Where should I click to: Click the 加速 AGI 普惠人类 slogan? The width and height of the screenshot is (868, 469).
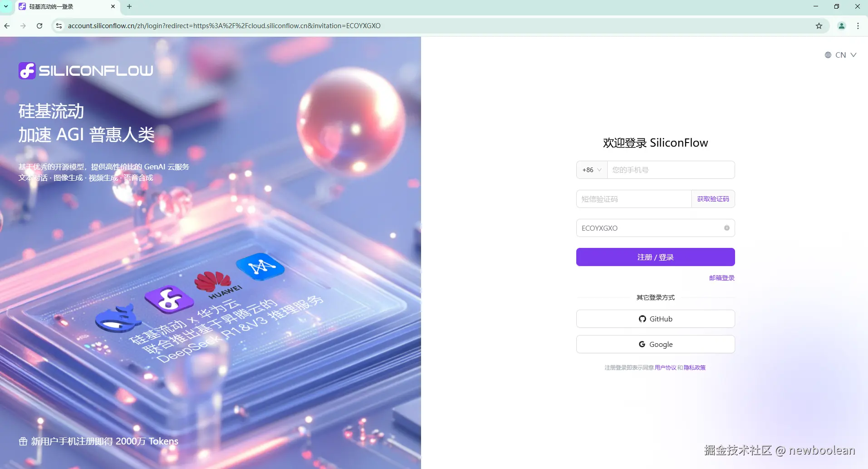[x=86, y=135]
